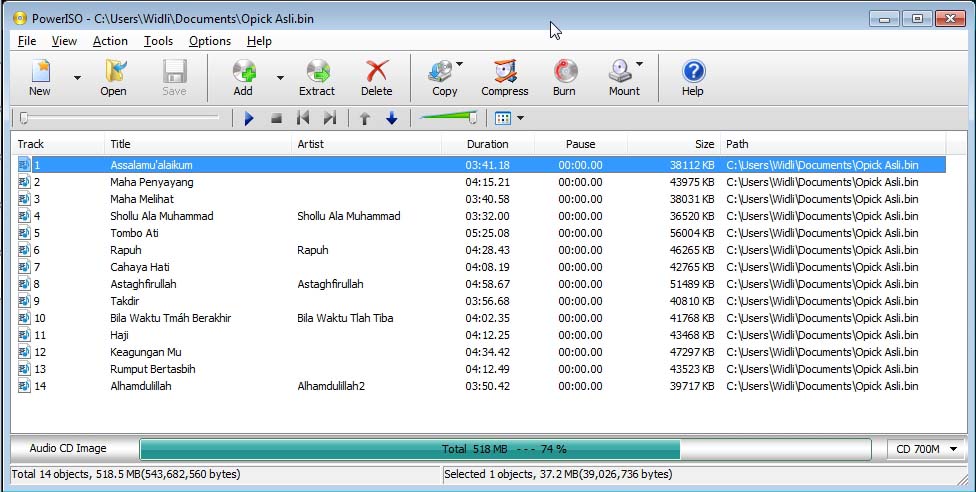Click the view mode grid icon

click(503, 118)
